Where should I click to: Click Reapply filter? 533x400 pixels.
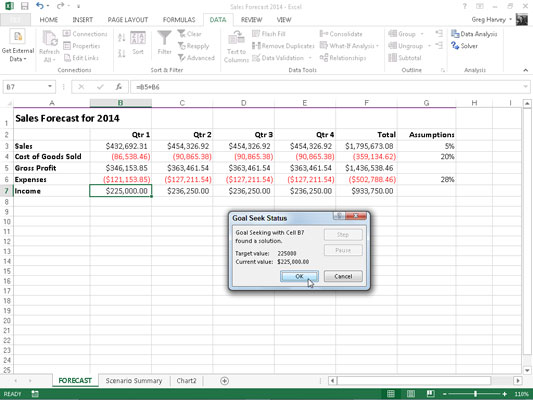[x=194, y=46]
